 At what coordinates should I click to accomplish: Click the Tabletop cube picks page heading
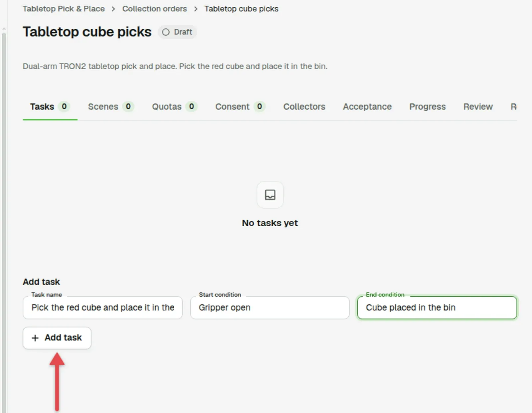click(87, 32)
